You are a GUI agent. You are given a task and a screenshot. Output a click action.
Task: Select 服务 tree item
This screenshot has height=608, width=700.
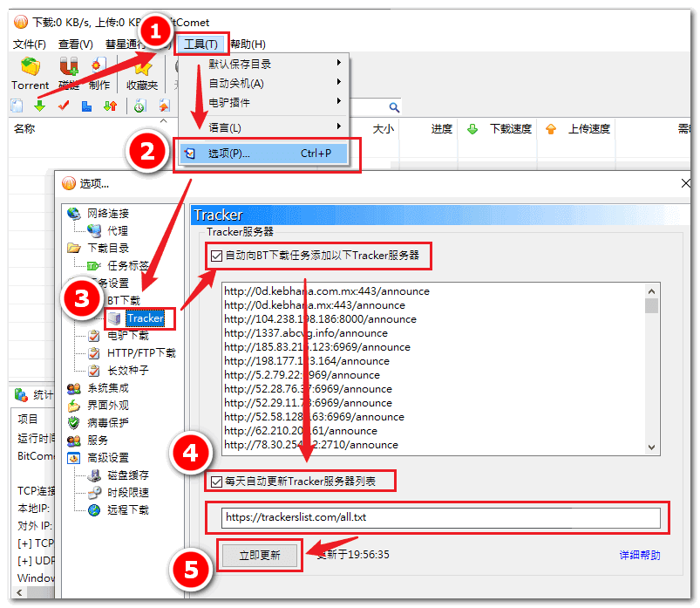(x=98, y=440)
